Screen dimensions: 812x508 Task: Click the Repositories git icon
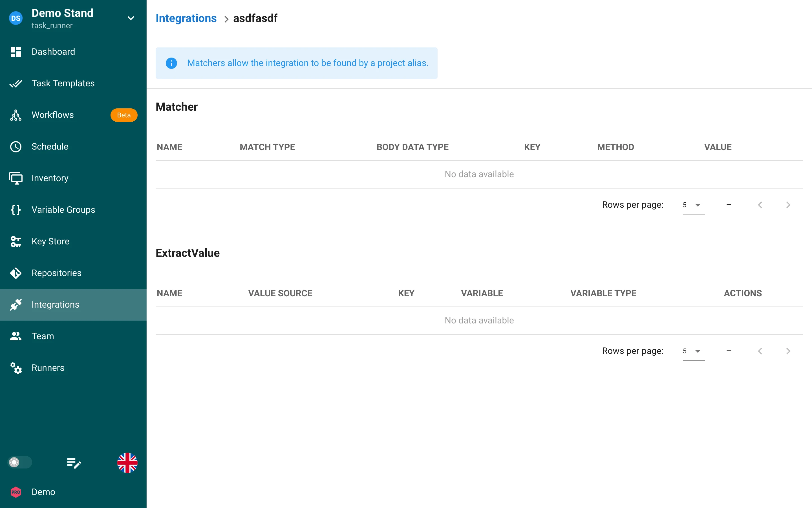point(16,273)
